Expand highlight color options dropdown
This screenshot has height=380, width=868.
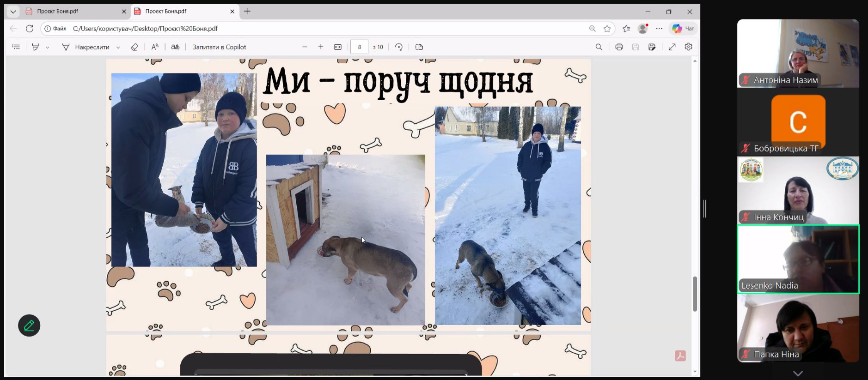click(x=48, y=47)
